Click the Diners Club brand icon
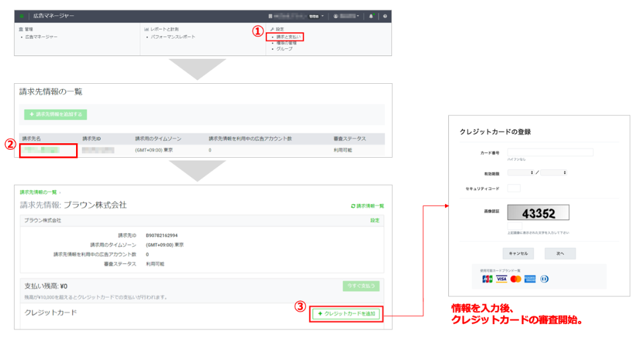 544,279
